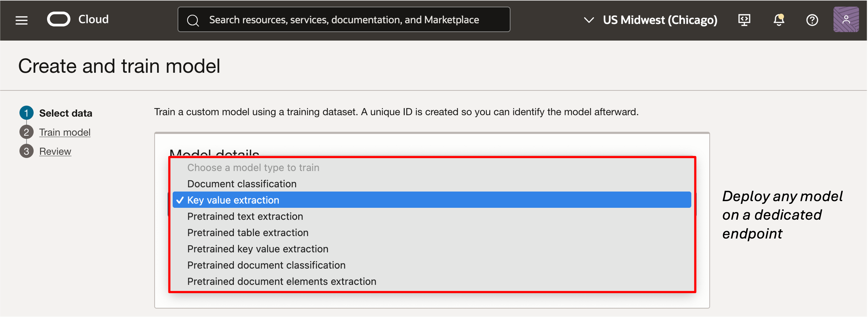Open the notifications bell
Viewport: 868px width, 317px height.
pos(779,20)
